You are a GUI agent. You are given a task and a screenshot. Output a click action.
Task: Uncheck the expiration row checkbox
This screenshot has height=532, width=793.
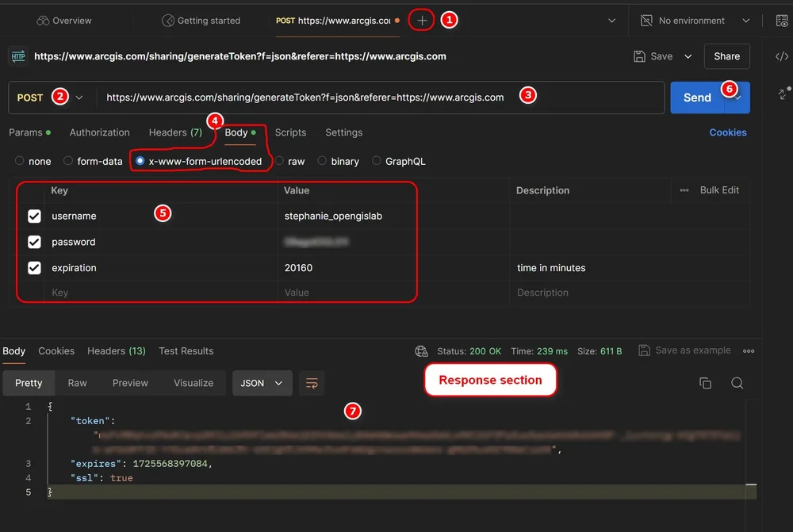coord(34,267)
